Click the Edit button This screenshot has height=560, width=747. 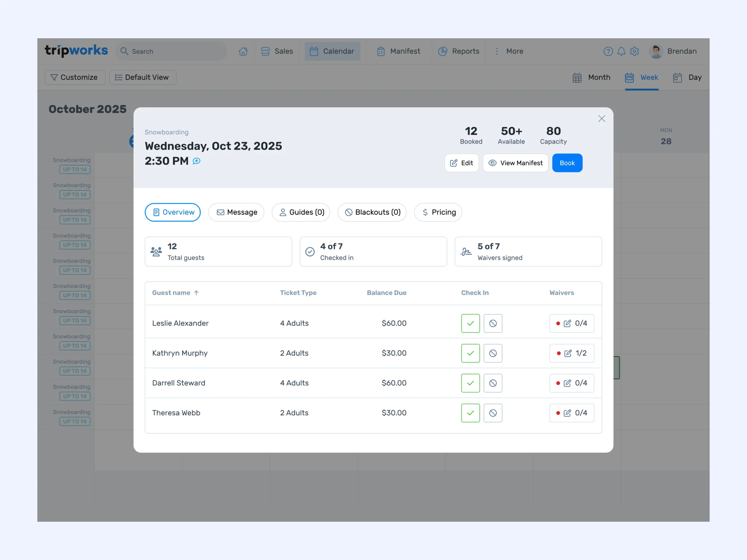tap(461, 163)
